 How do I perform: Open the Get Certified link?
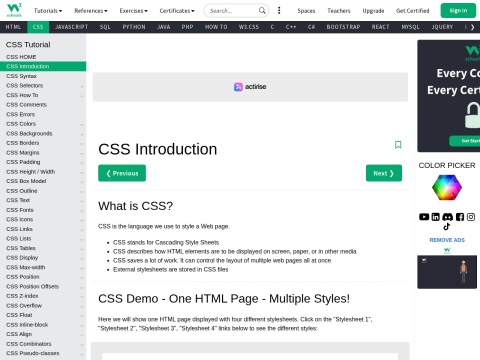coord(412,11)
